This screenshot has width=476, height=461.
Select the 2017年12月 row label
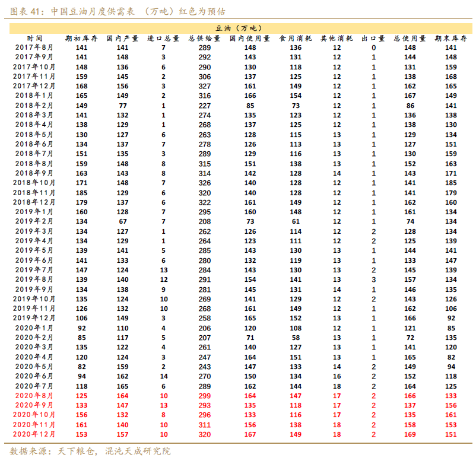(34, 86)
